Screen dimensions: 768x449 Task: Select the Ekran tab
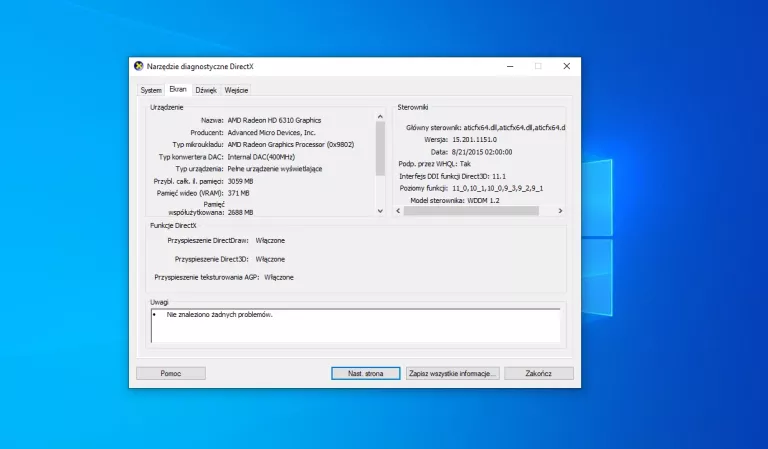coord(178,90)
